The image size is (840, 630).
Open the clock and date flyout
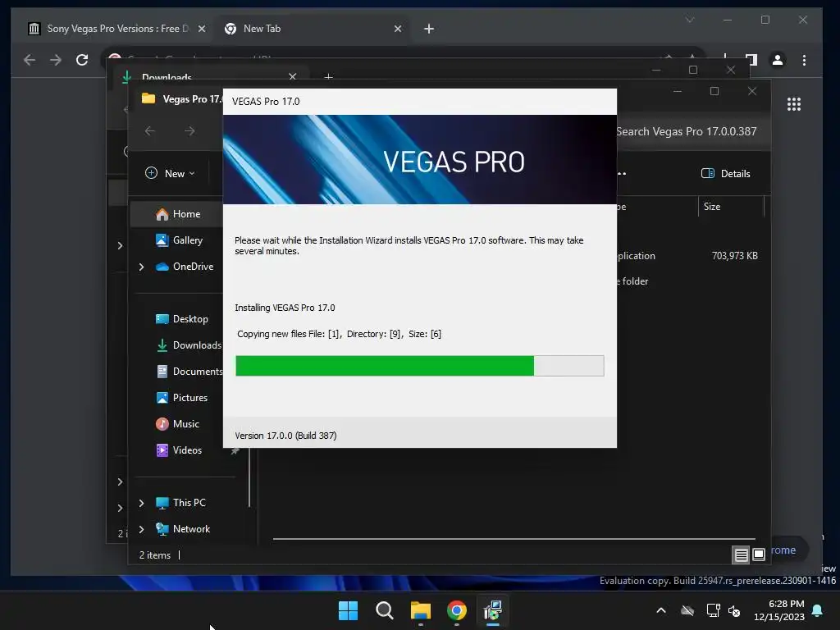(779, 610)
